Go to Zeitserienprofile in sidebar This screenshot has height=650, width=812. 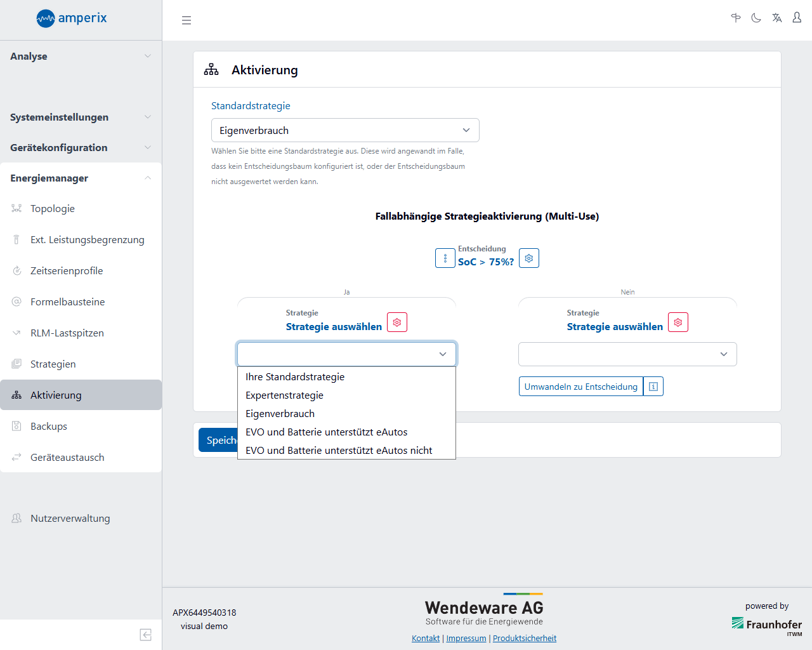(67, 271)
